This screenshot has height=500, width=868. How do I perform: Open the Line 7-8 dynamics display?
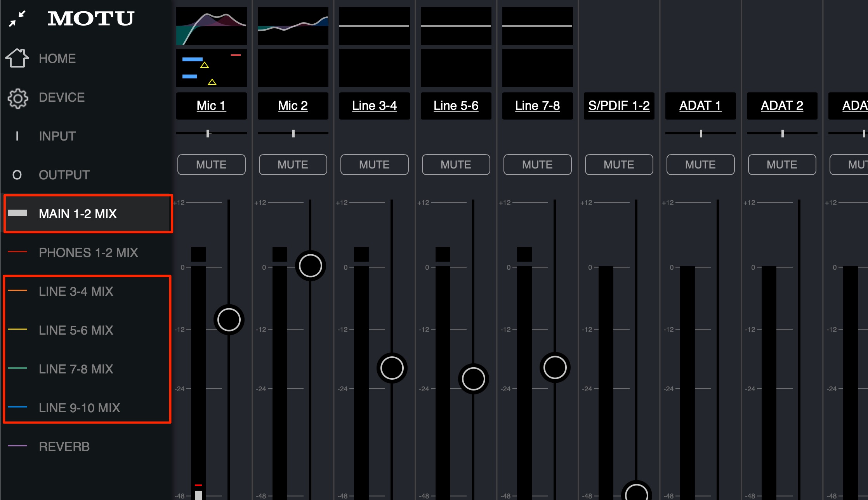(x=538, y=68)
